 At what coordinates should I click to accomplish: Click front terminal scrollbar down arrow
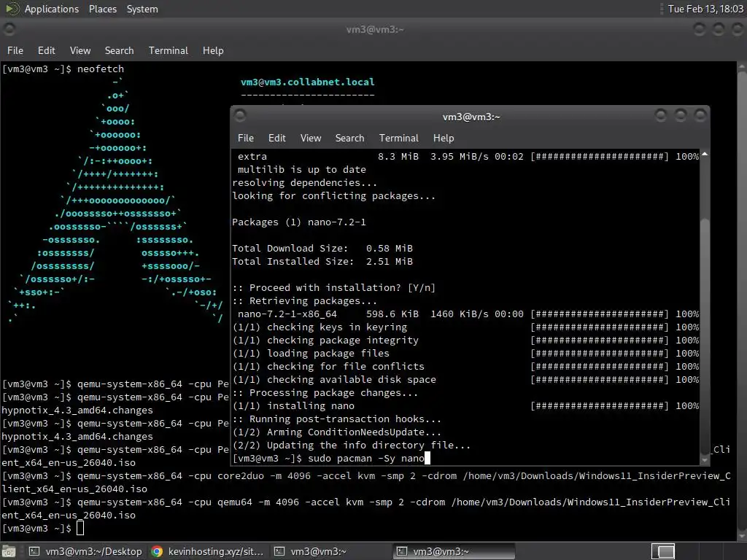point(704,460)
